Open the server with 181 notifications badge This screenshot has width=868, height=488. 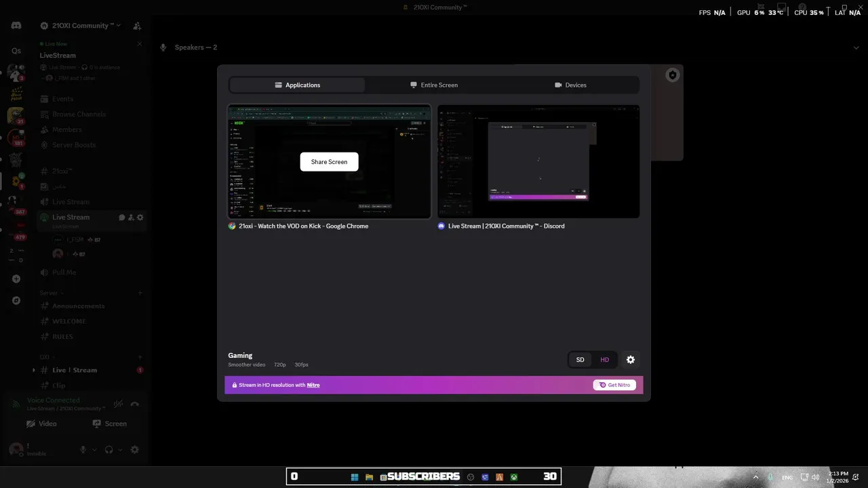coord(16,138)
